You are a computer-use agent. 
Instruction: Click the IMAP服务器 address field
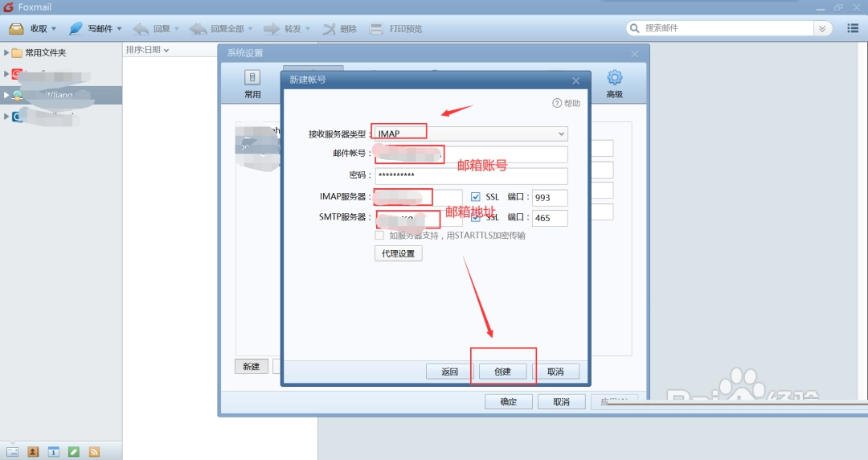coord(419,197)
